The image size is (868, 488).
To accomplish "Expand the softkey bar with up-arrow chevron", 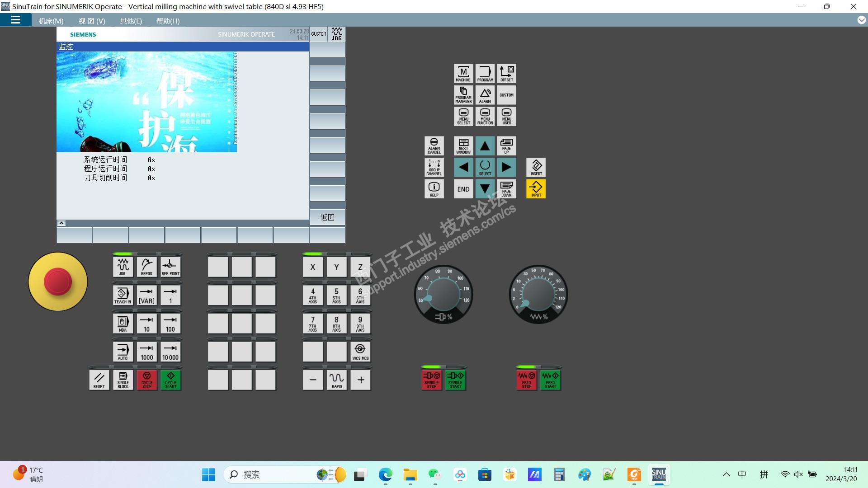I will coord(61,223).
